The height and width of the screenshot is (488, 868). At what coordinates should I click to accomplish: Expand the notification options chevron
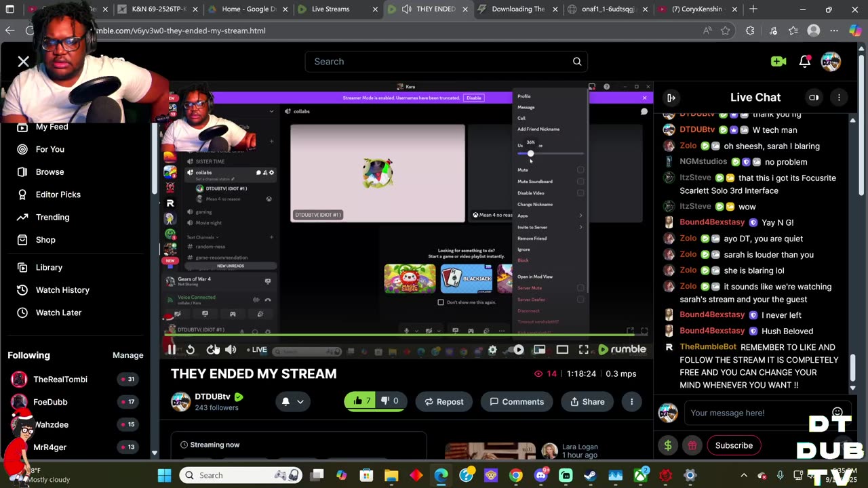pyautogui.click(x=300, y=401)
